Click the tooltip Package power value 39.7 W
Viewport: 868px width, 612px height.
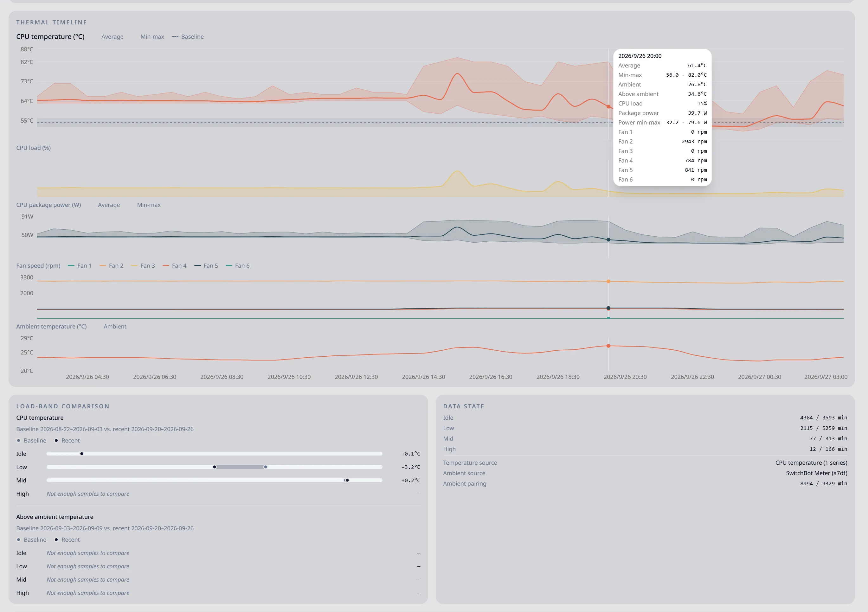pos(697,112)
